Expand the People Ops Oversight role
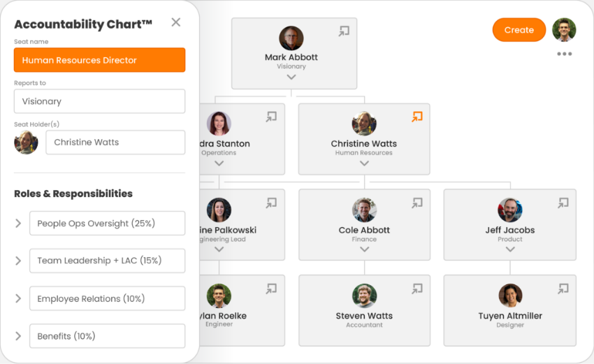Screen dimensions: 594x364 [x=18, y=224]
